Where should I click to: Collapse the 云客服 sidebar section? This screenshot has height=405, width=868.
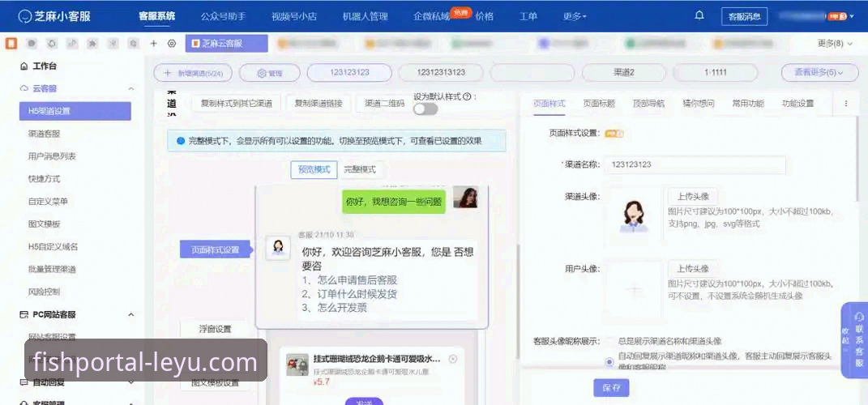pyautogui.click(x=131, y=88)
